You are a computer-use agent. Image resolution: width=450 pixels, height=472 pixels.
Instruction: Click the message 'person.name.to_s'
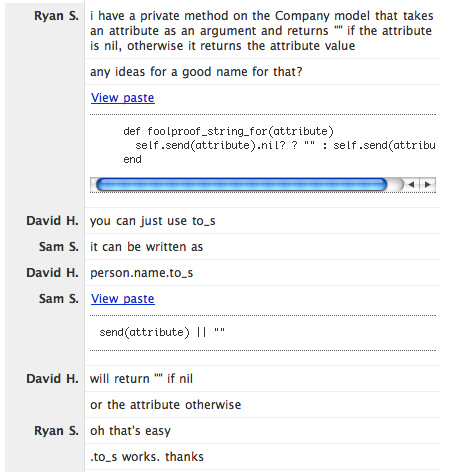click(142, 273)
